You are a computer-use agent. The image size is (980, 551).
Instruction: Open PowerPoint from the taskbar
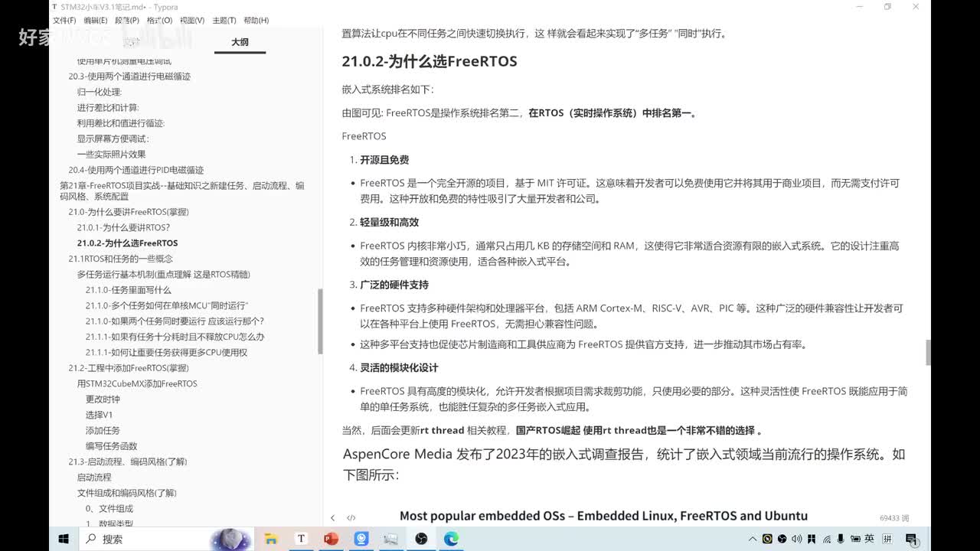coord(331,539)
